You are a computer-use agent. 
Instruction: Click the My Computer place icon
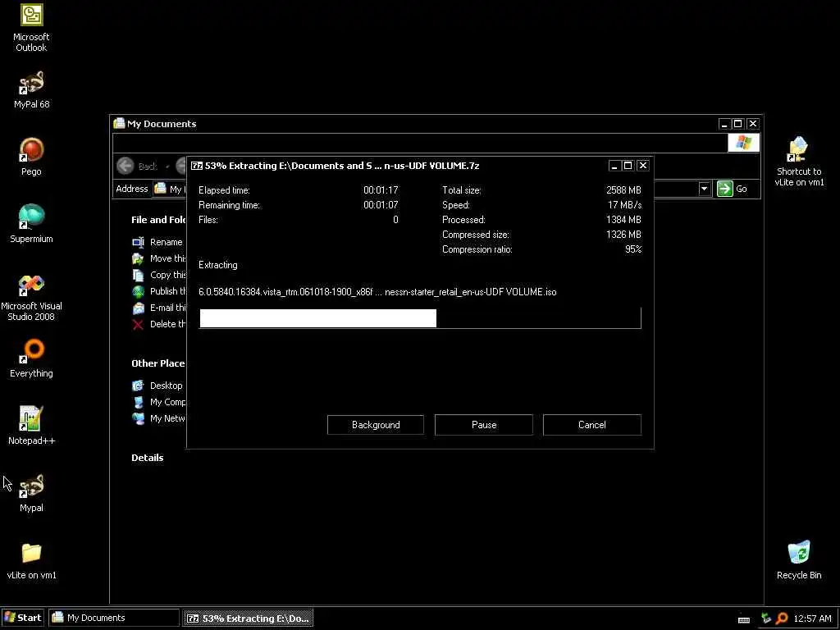[138, 402]
